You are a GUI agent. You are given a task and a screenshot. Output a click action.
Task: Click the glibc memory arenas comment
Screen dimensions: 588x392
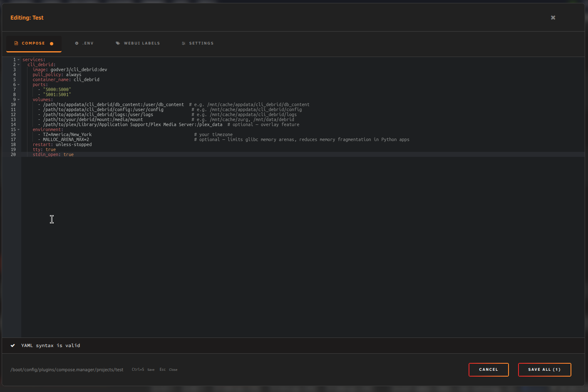coord(302,140)
